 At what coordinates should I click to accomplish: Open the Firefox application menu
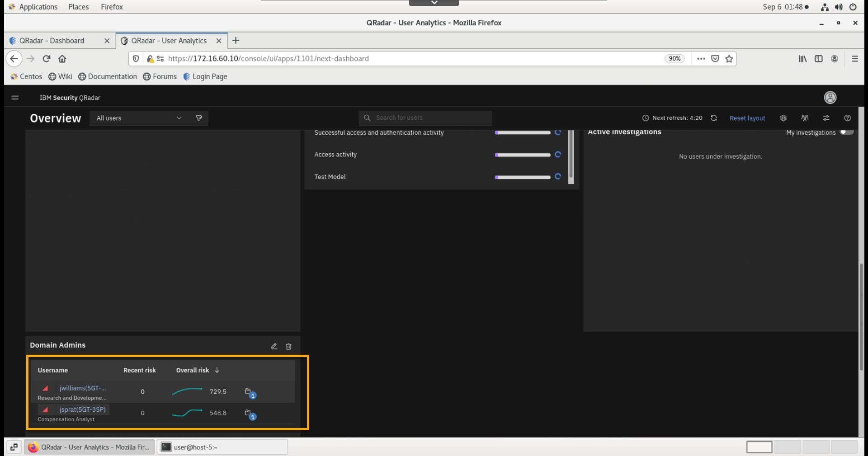tap(854, 59)
